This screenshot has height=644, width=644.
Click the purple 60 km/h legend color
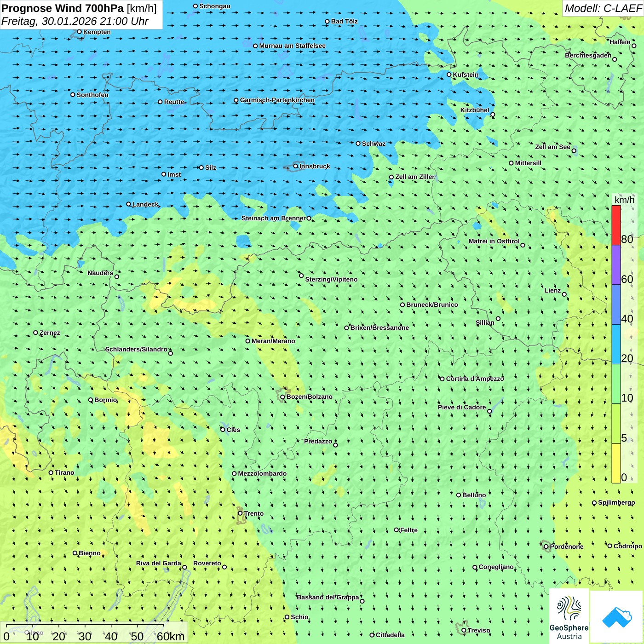click(x=616, y=265)
